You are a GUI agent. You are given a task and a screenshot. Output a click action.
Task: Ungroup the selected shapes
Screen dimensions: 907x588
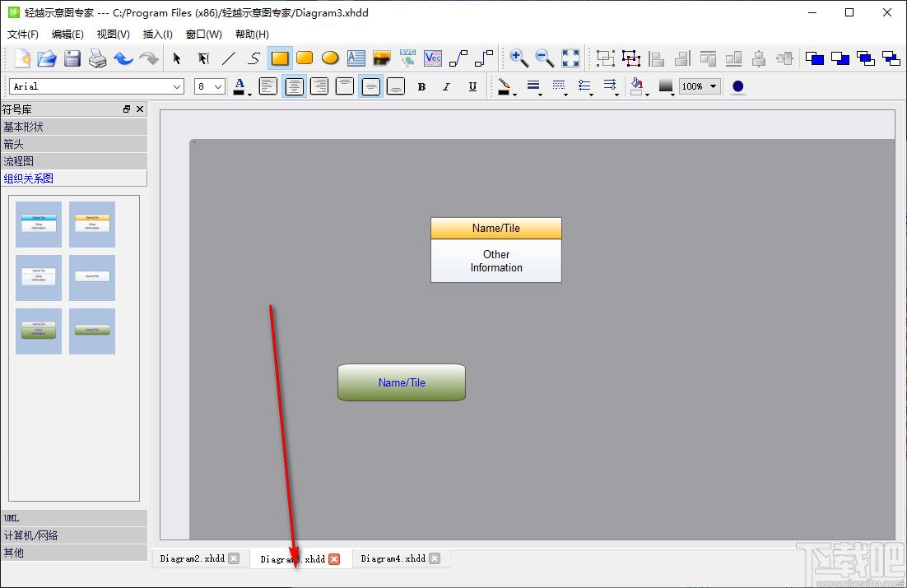coord(631,58)
